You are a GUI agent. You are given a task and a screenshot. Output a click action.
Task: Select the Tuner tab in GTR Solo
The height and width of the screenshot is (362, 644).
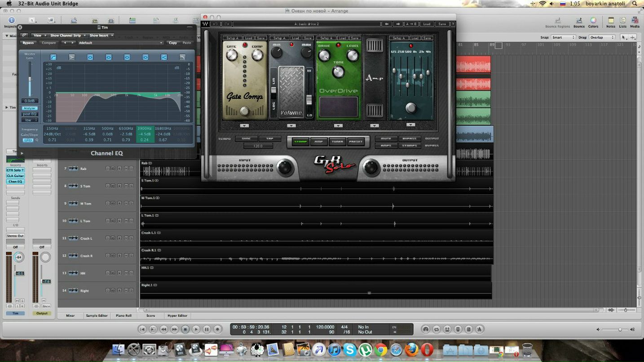click(337, 142)
